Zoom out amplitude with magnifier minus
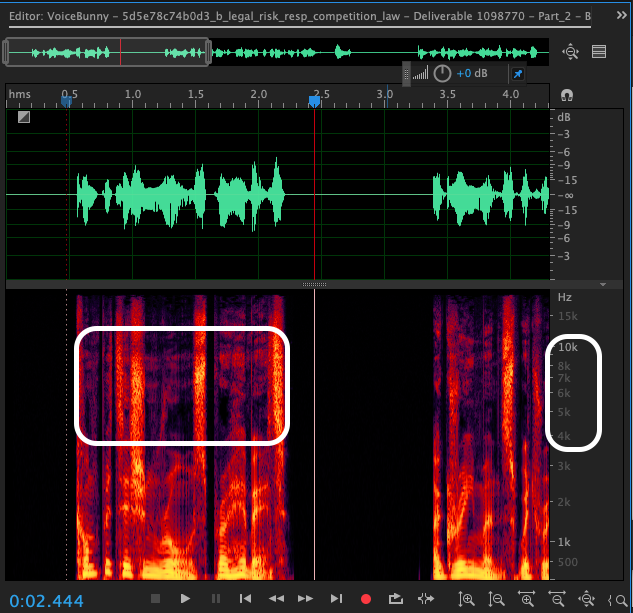 pos(496,599)
